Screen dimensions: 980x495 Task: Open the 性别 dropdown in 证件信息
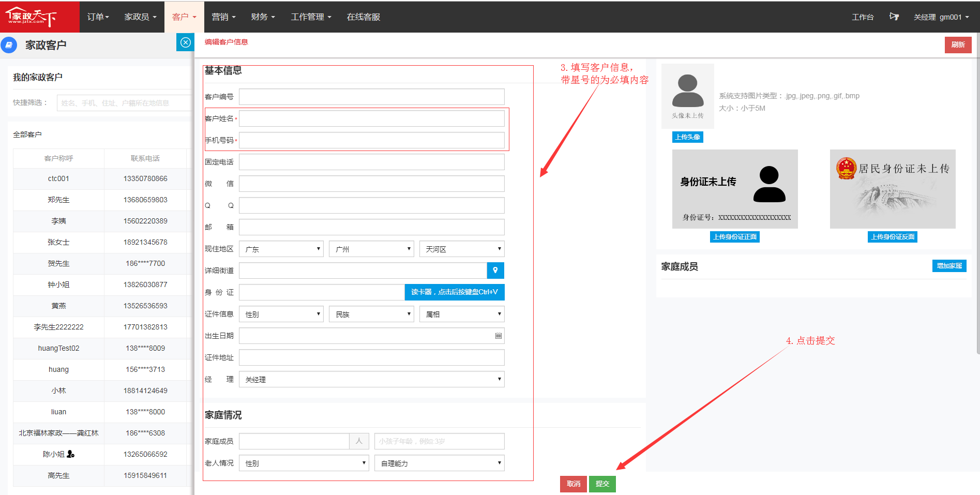point(281,314)
